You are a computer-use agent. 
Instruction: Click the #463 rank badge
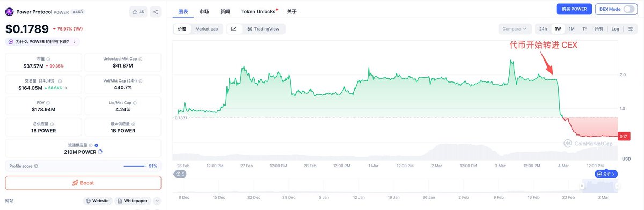(x=77, y=11)
